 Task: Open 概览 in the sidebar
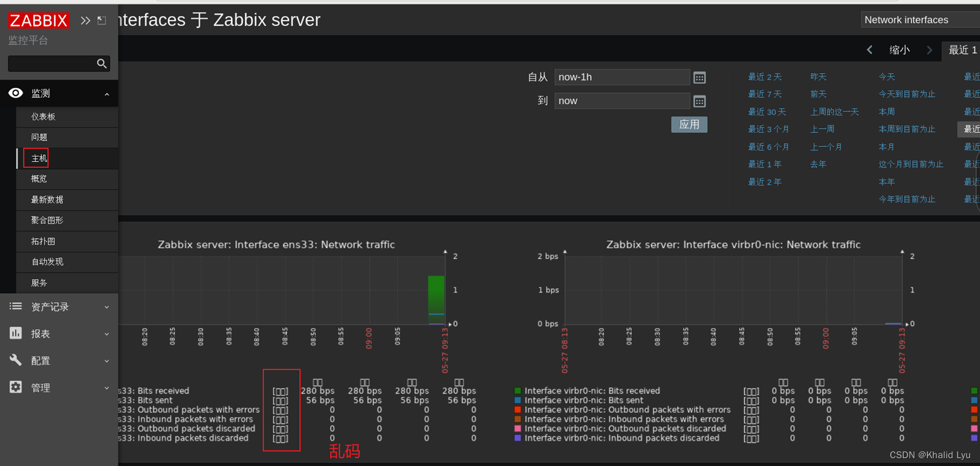point(67,179)
